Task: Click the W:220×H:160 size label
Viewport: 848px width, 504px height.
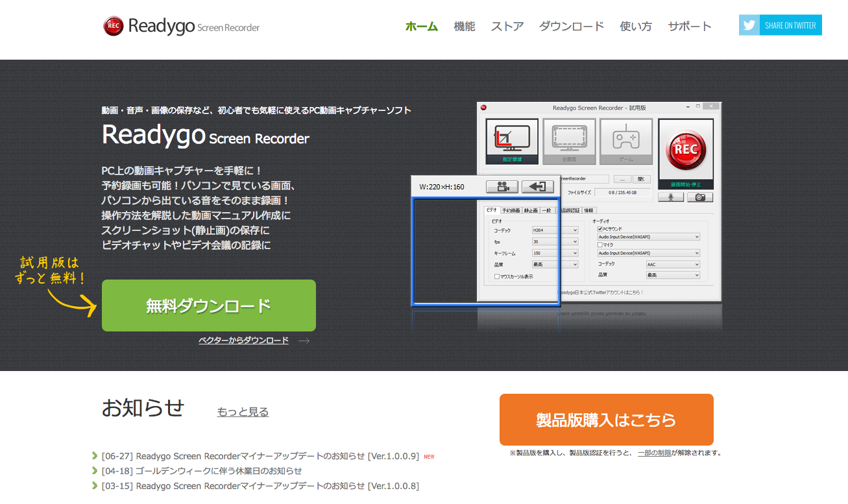Action: (442, 187)
